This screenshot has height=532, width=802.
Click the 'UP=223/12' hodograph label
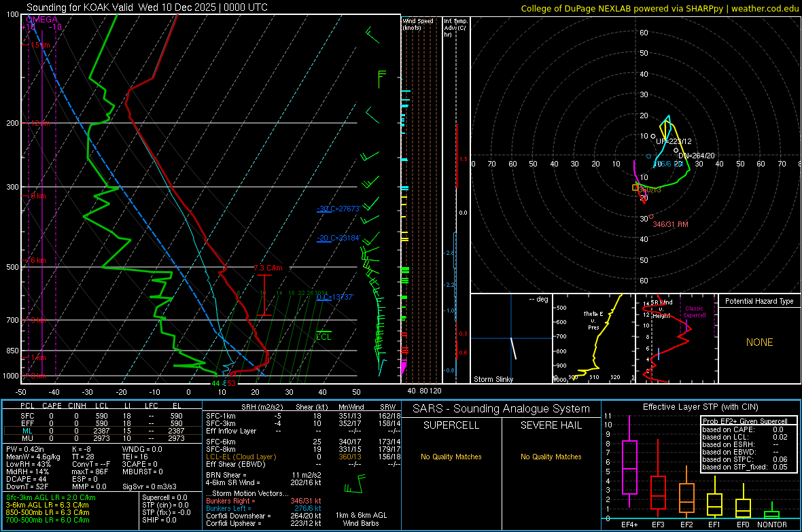tap(674, 142)
